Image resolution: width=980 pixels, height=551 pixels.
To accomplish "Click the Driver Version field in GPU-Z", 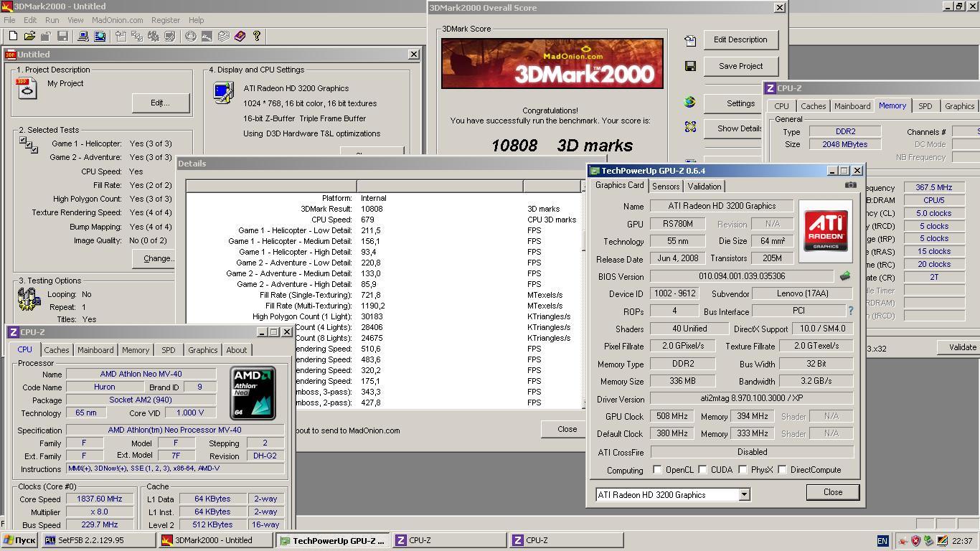I will [x=751, y=399].
